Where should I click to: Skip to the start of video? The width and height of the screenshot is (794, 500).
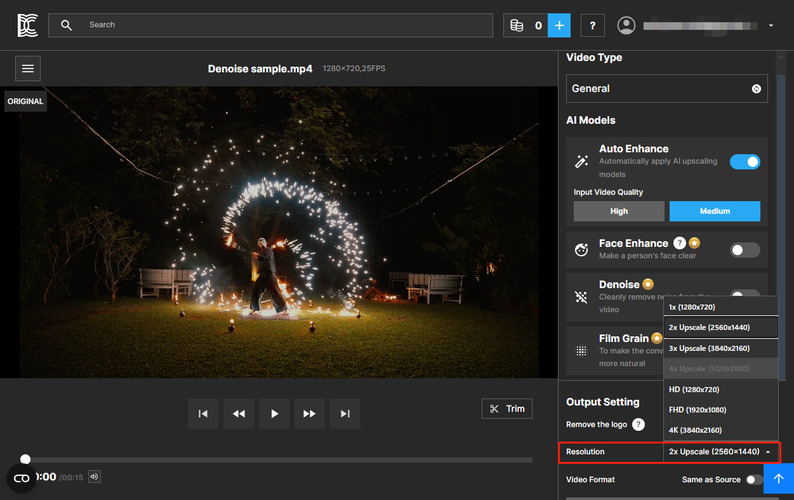click(203, 413)
